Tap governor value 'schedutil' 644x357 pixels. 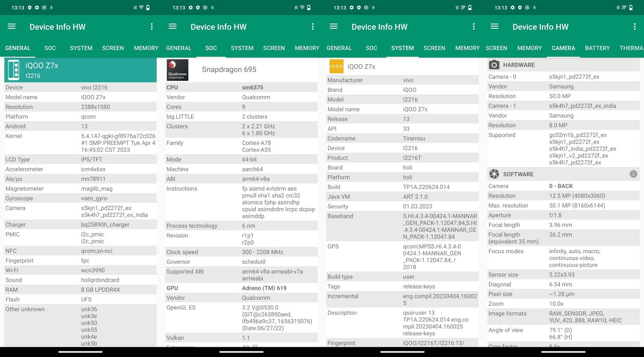(254, 262)
